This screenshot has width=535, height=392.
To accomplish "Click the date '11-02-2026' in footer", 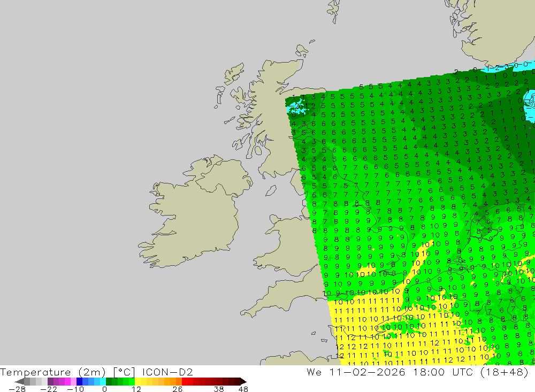I will pos(367,372).
